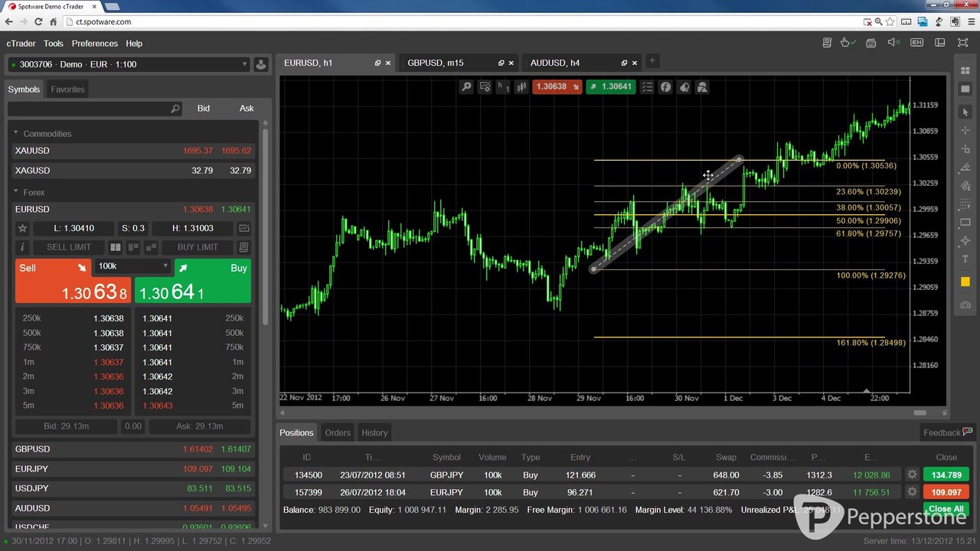Change chart type with candlestick icon
The width and height of the screenshot is (980, 551).
click(522, 87)
